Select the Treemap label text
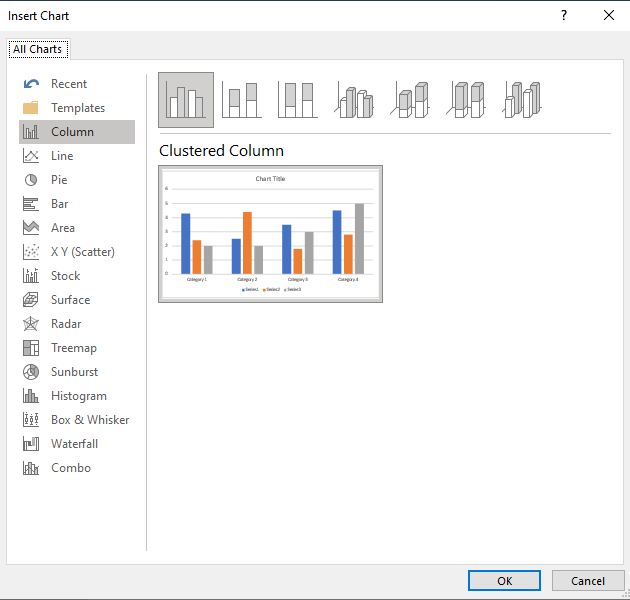The image size is (630, 600). click(74, 348)
